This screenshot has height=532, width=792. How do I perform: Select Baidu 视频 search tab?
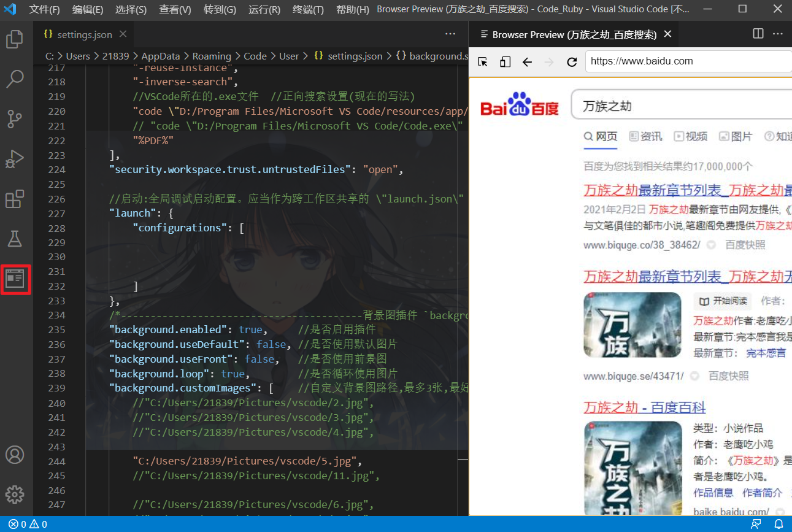tap(691, 136)
